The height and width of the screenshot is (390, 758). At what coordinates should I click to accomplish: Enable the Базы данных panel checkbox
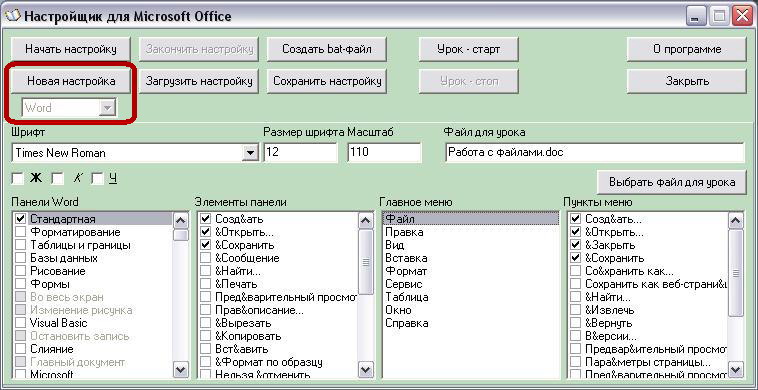(20, 258)
